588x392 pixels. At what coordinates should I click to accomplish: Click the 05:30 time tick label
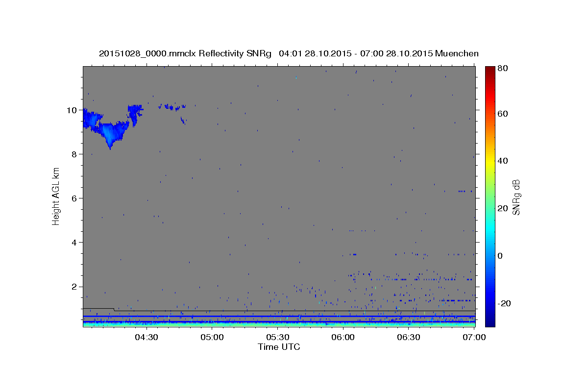pos(278,337)
